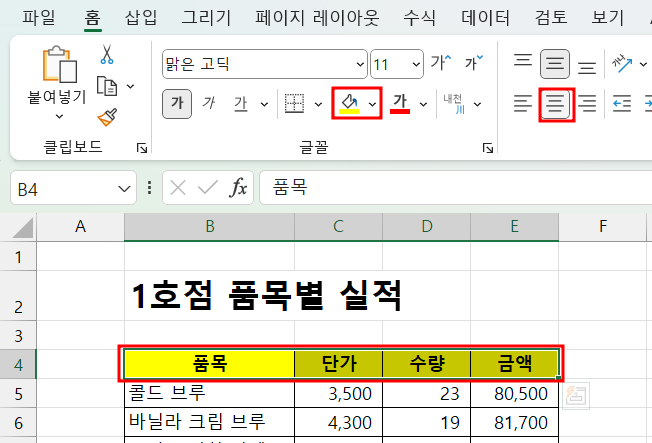Screen dimensions: 652x443
Task: Open the 파일 menu tab
Action: tap(38, 17)
